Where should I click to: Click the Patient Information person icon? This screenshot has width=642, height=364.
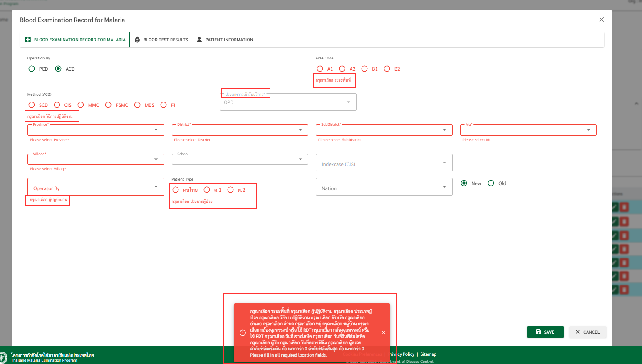pyautogui.click(x=199, y=40)
